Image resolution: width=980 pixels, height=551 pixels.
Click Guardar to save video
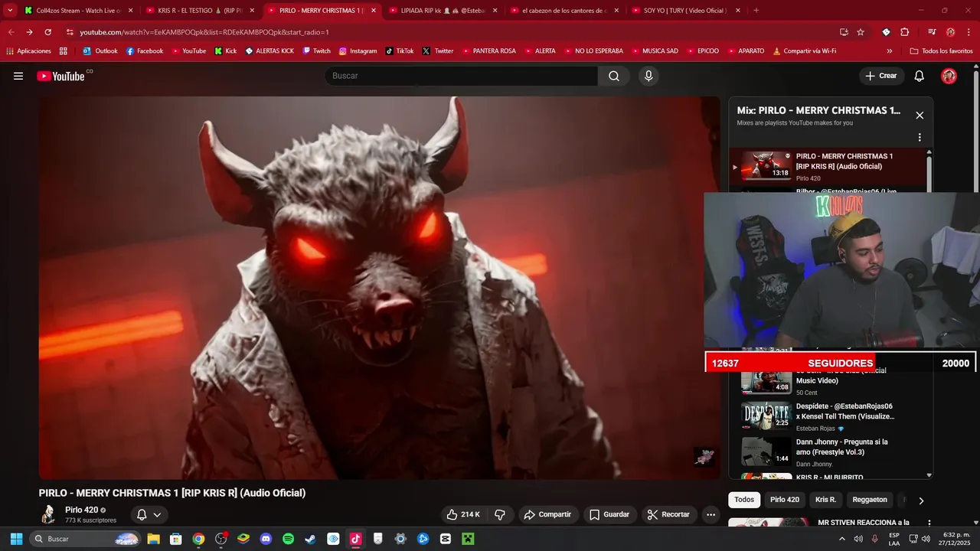pyautogui.click(x=609, y=514)
